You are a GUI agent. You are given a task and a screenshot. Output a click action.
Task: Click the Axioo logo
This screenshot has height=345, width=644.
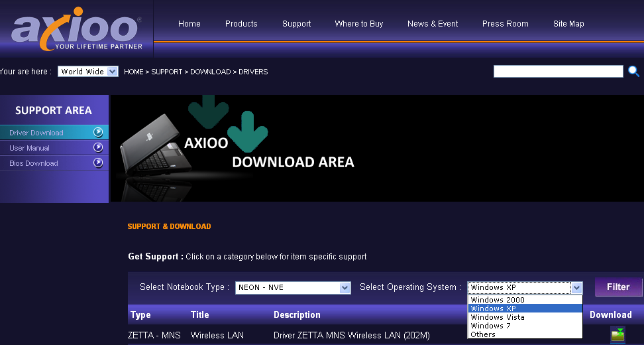pos(77,29)
